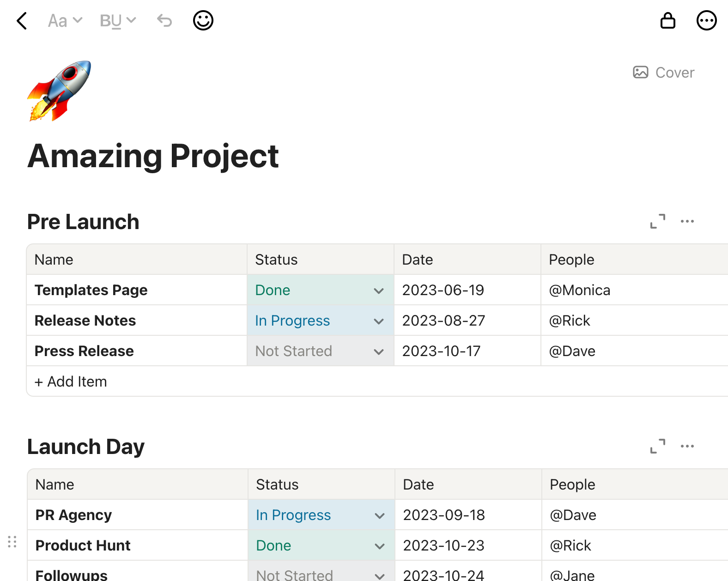Click the Amazing Project title field

pyautogui.click(x=153, y=156)
